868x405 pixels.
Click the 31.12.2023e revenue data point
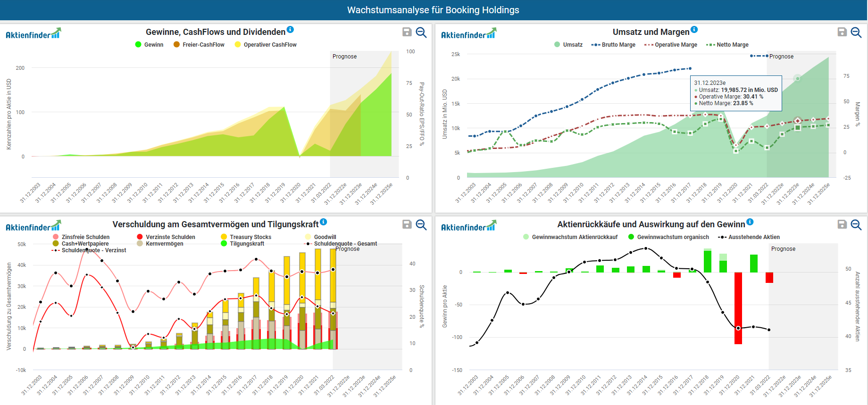click(797, 78)
